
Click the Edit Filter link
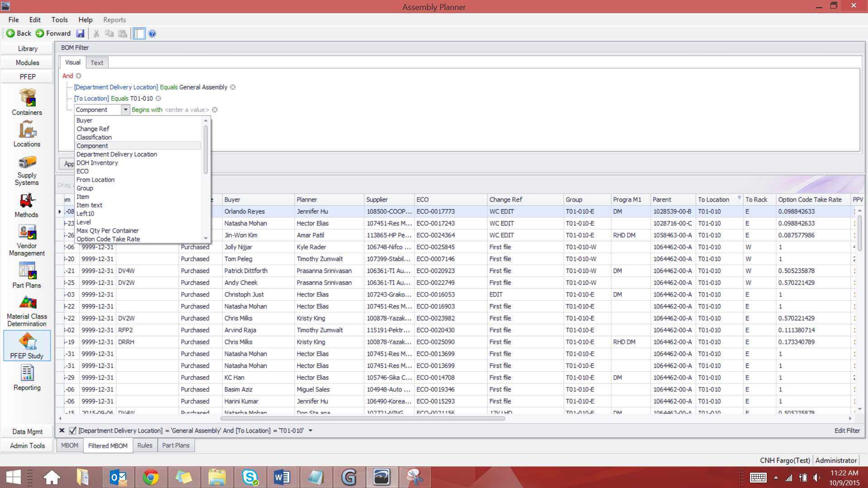point(847,431)
